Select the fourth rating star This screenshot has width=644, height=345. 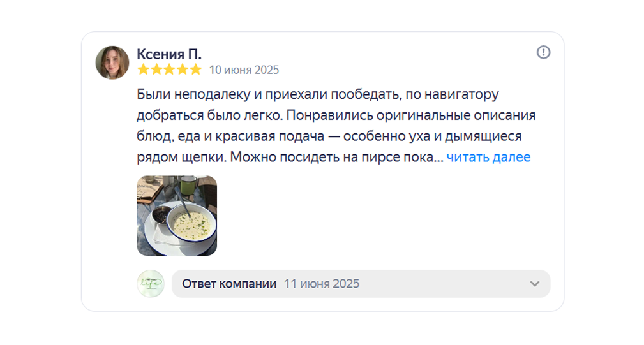(183, 70)
